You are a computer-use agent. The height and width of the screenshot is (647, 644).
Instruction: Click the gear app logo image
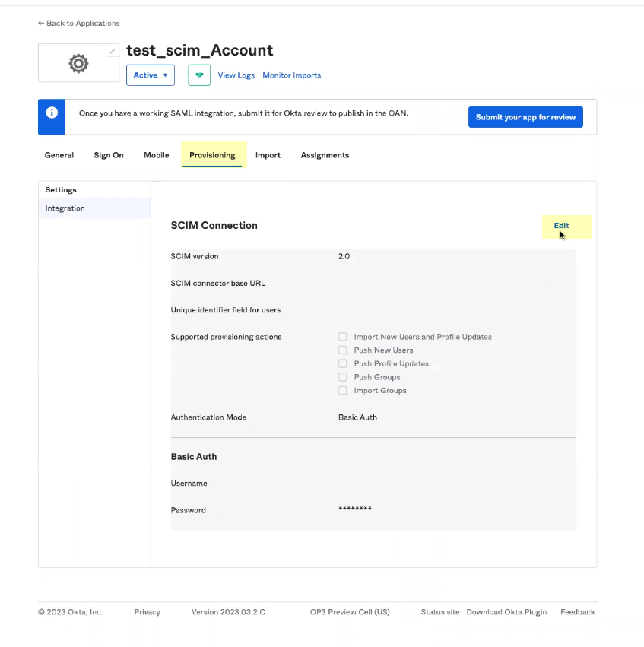(78, 64)
